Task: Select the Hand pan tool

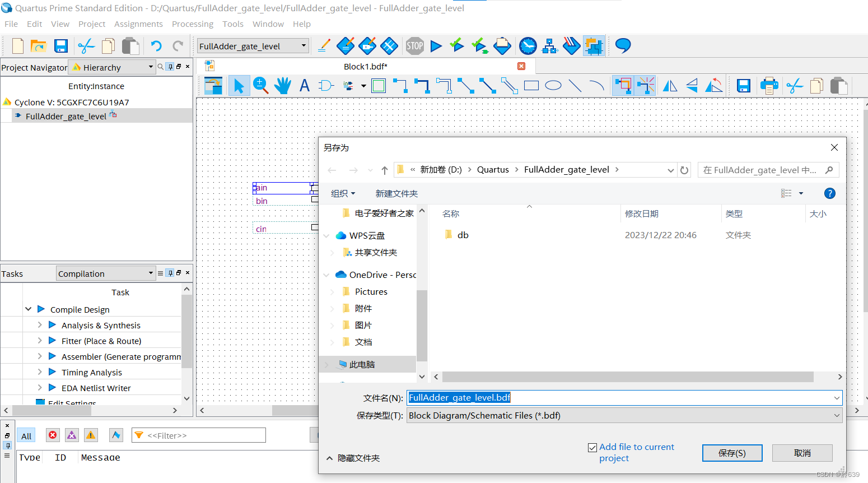Action: click(282, 86)
